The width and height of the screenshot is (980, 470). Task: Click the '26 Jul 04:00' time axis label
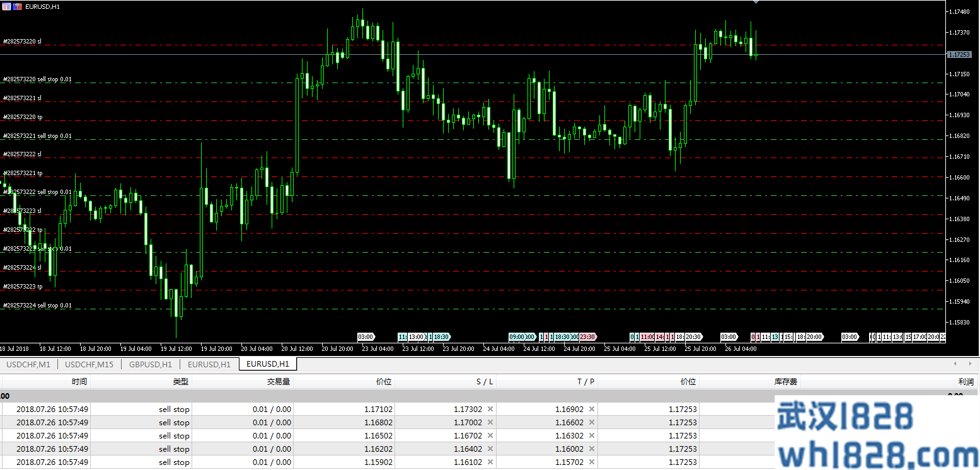tap(741, 348)
